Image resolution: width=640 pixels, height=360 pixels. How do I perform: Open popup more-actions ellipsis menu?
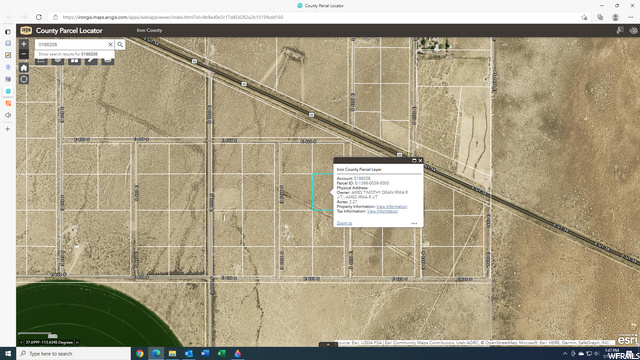(414, 223)
